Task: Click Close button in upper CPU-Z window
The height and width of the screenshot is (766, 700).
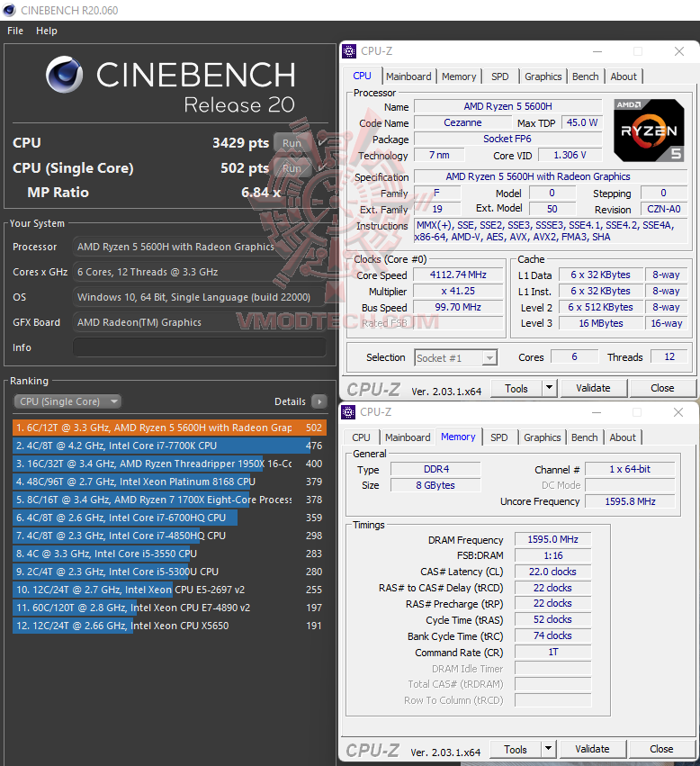Action: pos(662,388)
